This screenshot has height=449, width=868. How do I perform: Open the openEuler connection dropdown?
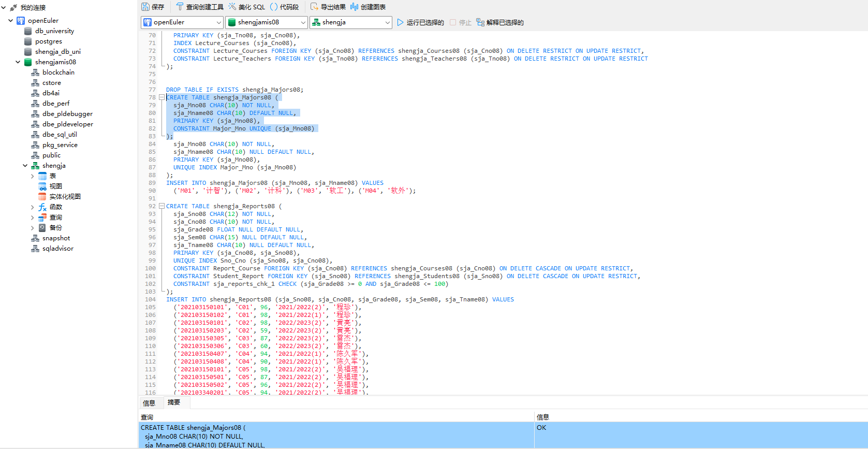tap(218, 22)
